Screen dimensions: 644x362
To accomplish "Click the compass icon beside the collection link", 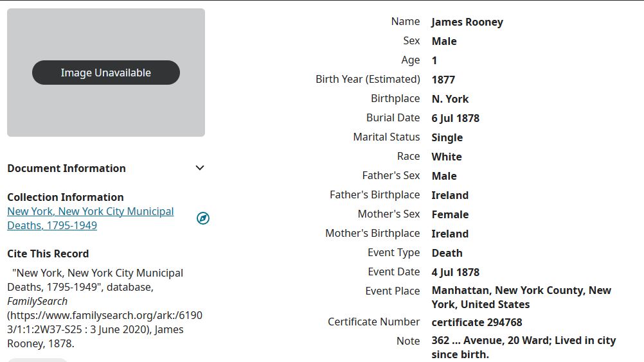I will click(x=203, y=218).
